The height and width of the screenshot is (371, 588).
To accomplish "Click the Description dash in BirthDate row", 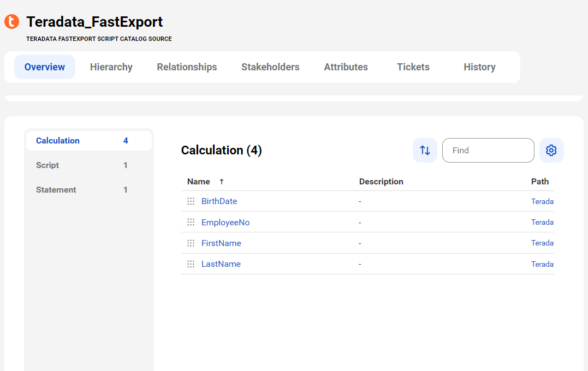I will pos(360,202).
